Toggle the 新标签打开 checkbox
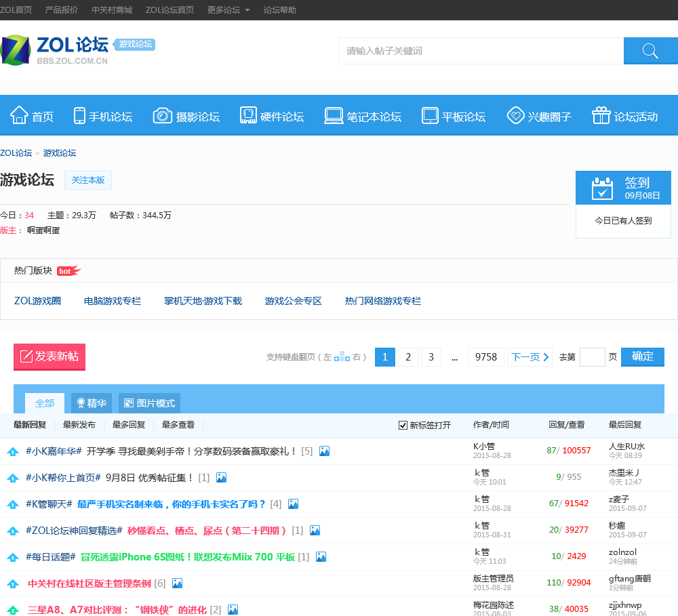The width and height of the screenshot is (678, 616). click(x=403, y=426)
